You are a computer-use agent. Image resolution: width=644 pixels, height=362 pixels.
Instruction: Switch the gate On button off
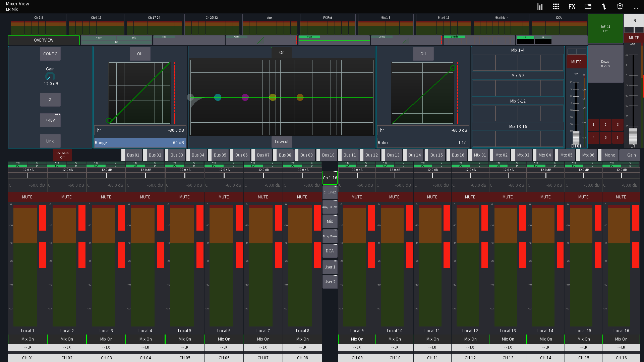pos(282,53)
